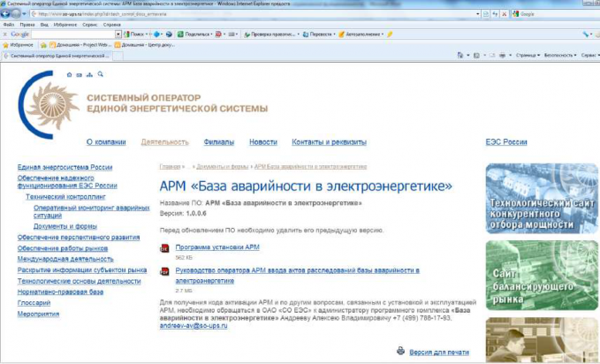Click the site home icon above the logo
The image size is (600, 364).
[69, 74]
